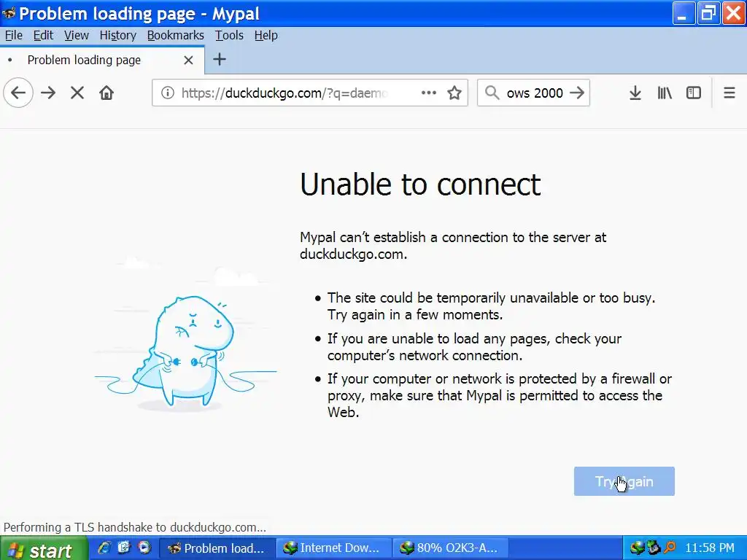Go forward one page
The image size is (747, 560).
(x=48, y=93)
